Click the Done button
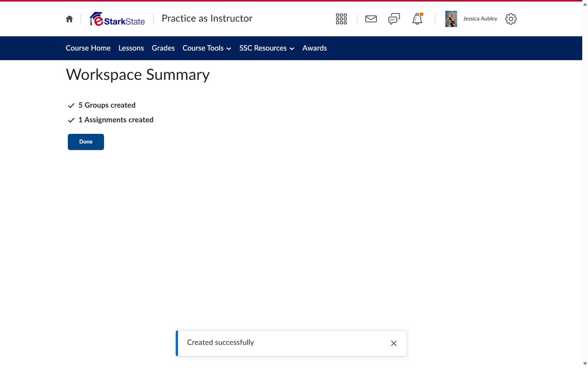The width and height of the screenshot is (588, 368). pos(86,142)
